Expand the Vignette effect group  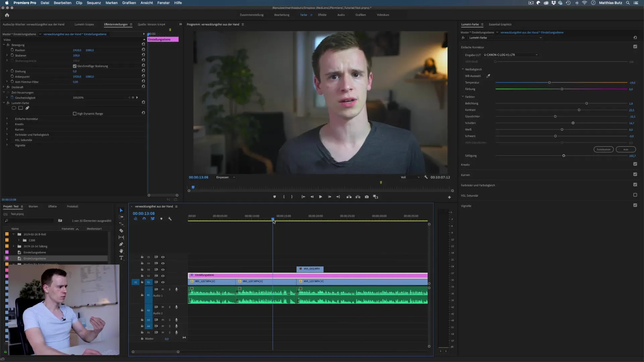coord(7,145)
